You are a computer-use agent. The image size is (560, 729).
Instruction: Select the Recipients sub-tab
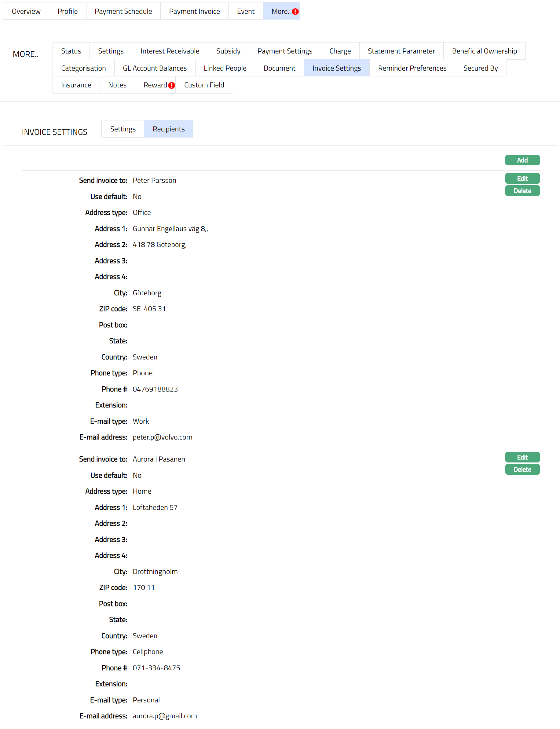click(168, 129)
